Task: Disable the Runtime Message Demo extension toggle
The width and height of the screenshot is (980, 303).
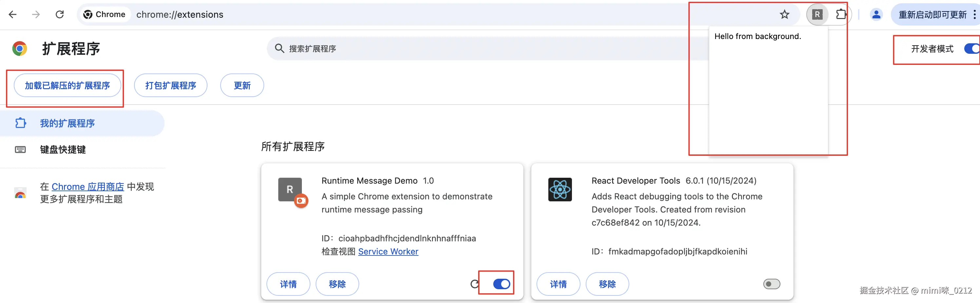Action: tap(501, 284)
